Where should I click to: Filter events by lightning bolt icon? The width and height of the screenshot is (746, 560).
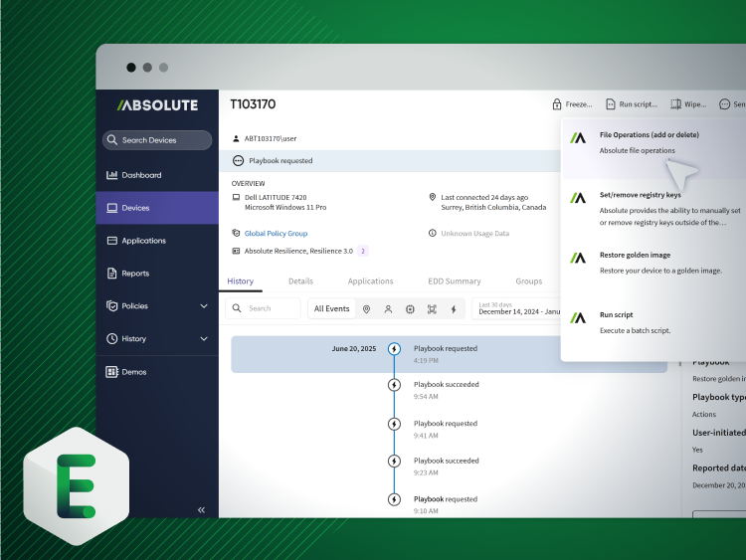point(454,308)
